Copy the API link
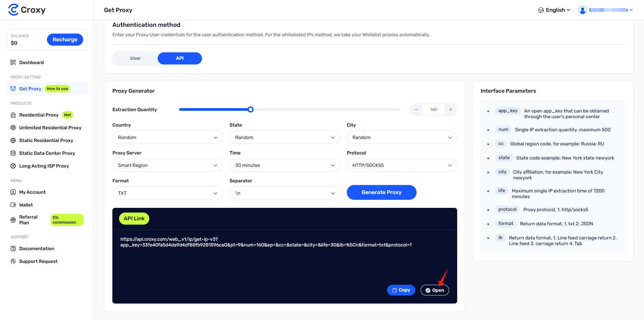 pyautogui.click(x=401, y=290)
